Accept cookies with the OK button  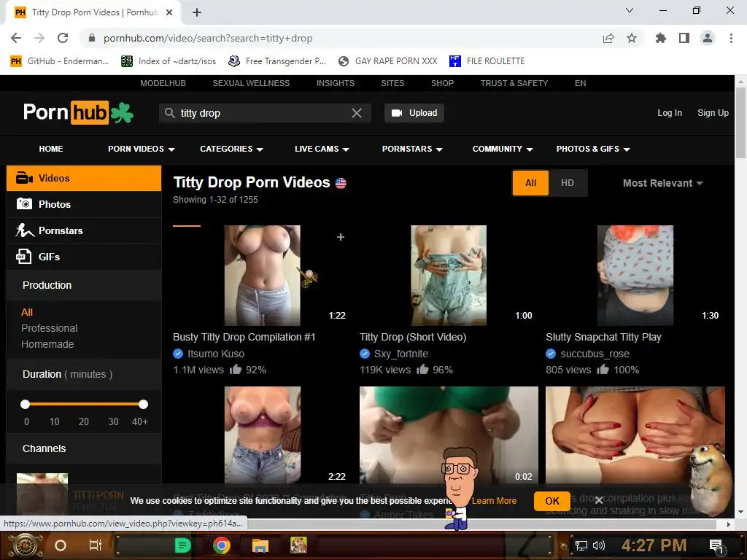[551, 501]
